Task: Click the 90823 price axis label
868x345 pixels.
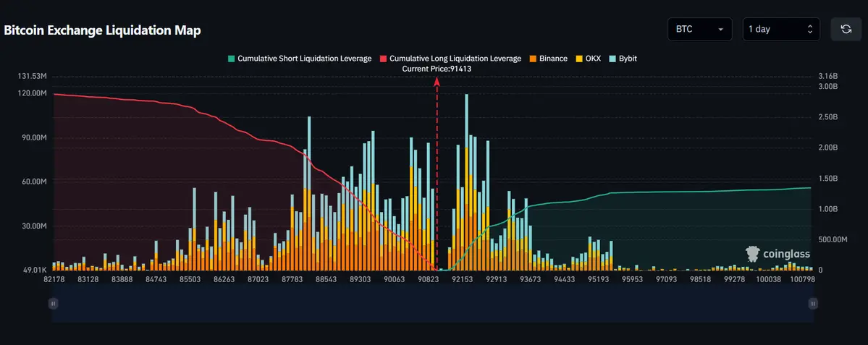Action: click(x=429, y=280)
